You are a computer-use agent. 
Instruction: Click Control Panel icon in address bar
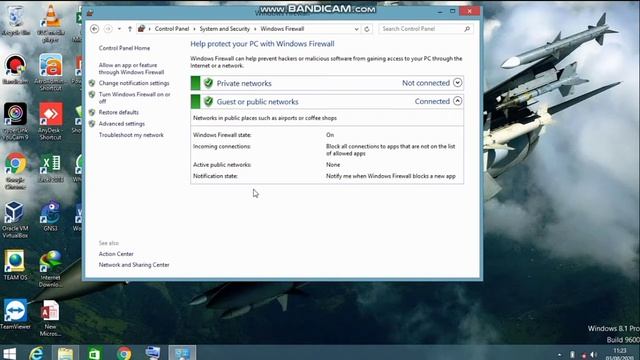tap(141, 29)
